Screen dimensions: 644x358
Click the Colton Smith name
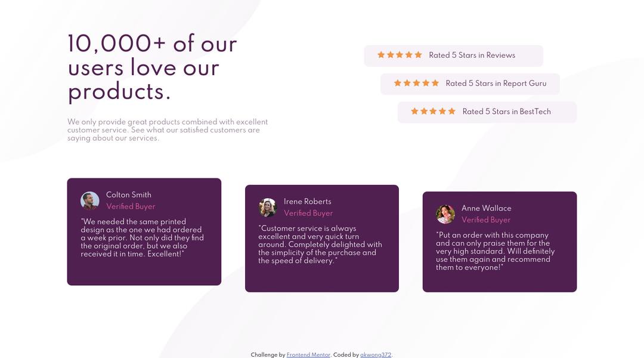(129, 195)
